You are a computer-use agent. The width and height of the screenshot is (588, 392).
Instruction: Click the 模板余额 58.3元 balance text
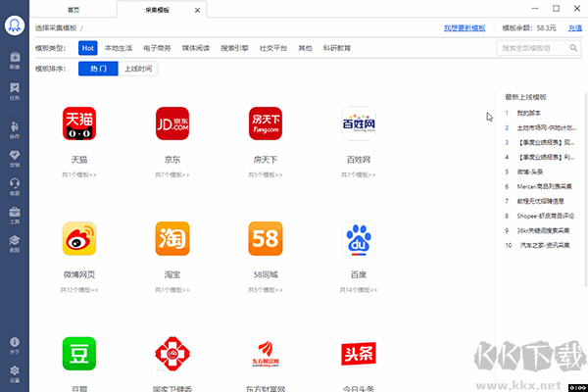pos(529,28)
